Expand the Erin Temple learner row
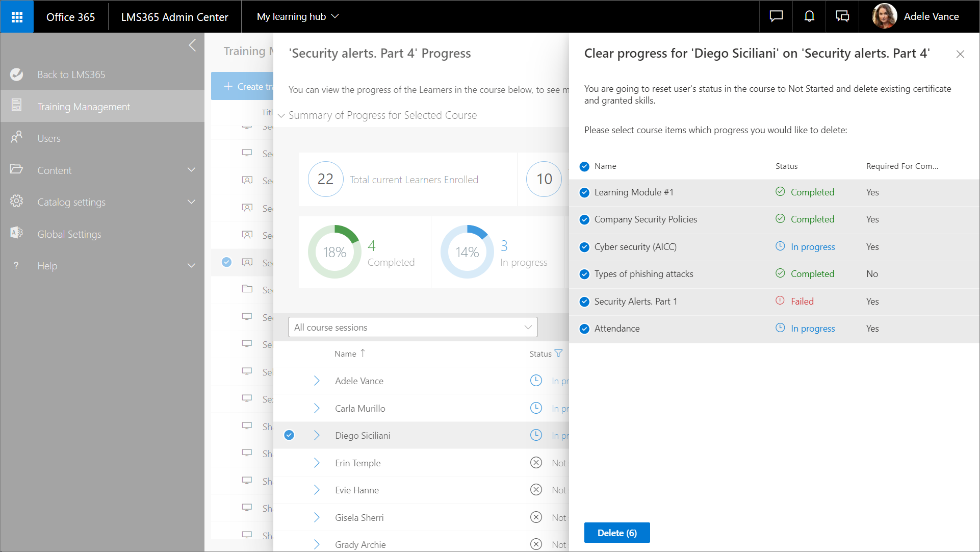This screenshot has width=980, height=552. (x=317, y=463)
